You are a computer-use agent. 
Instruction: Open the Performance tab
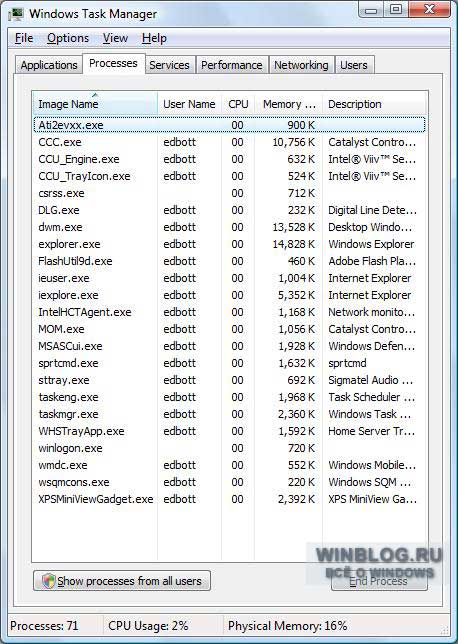(232, 65)
